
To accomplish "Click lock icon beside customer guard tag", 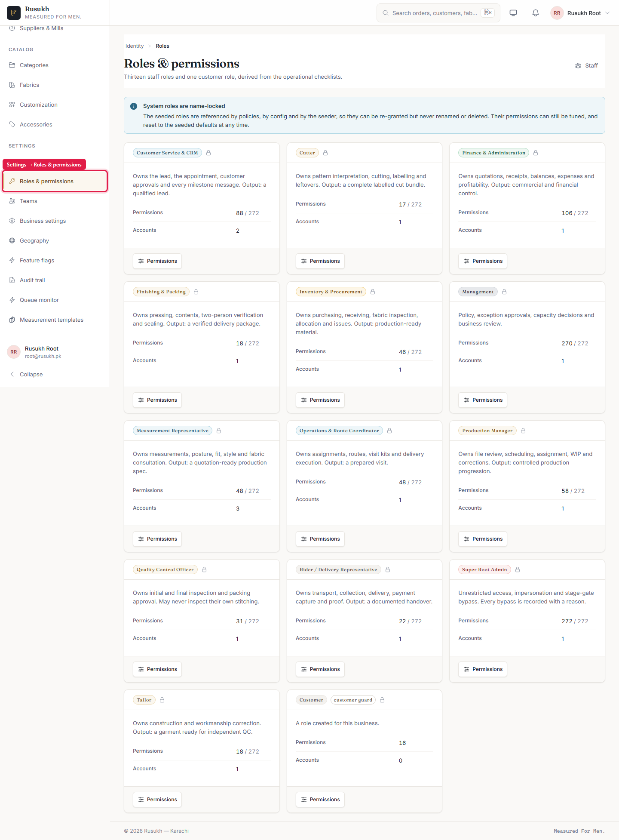I will point(382,700).
